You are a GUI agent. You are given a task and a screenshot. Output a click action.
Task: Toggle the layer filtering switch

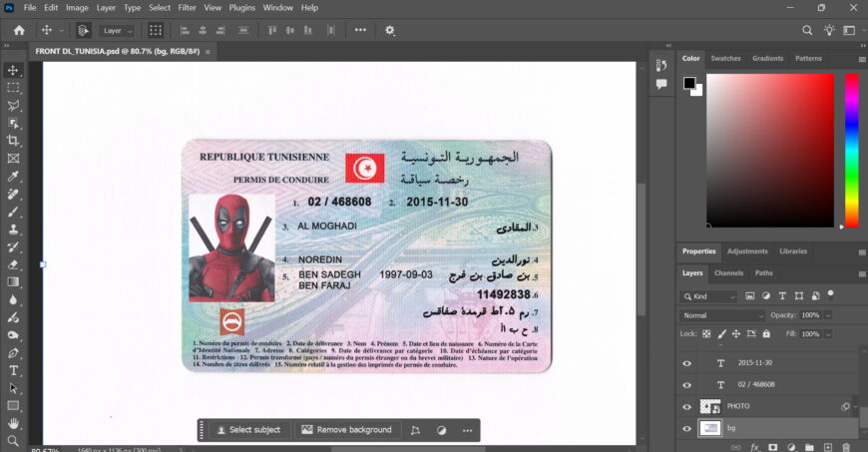(830, 294)
